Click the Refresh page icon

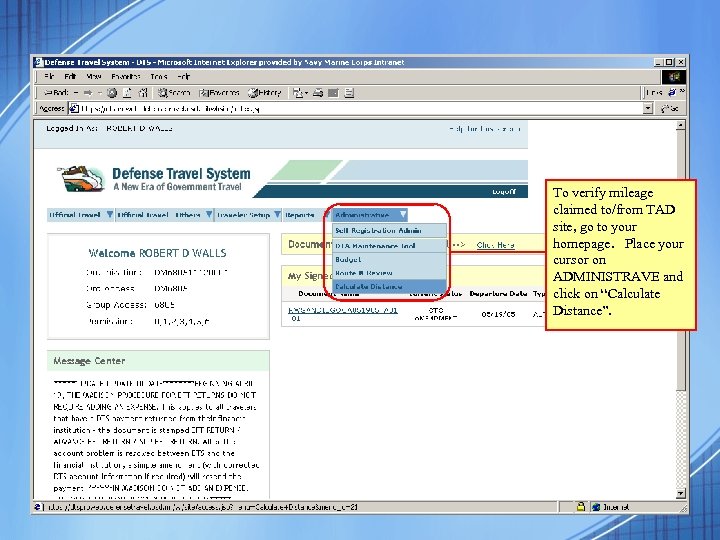coord(127,93)
